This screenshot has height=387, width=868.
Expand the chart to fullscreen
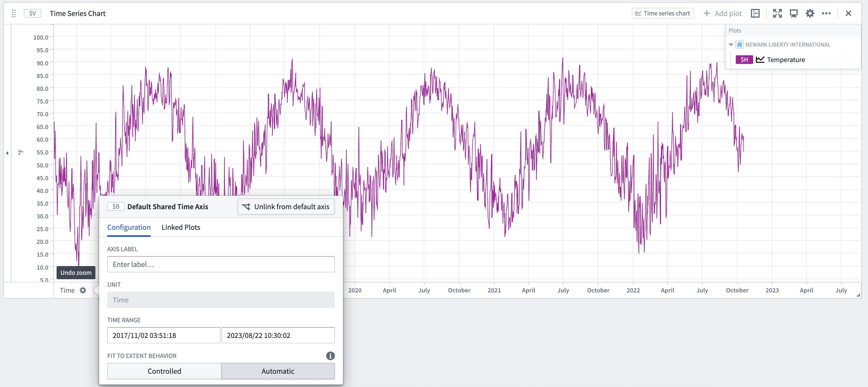(778, 13)
